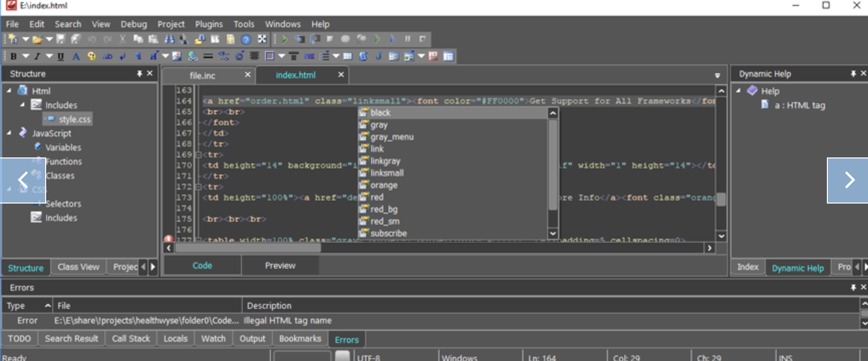Switch to the Preview view
This screenshot has width=868, height=361.
point(280,265)
